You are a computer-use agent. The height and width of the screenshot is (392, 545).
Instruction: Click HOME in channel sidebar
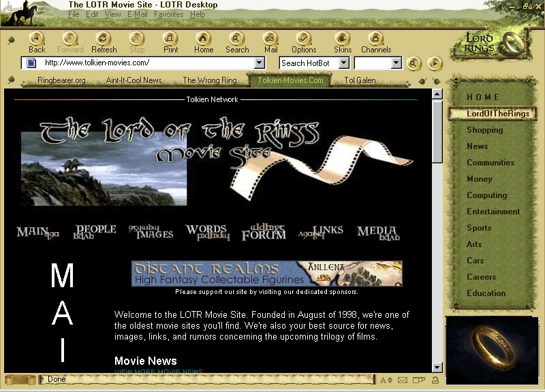(483, 97)
